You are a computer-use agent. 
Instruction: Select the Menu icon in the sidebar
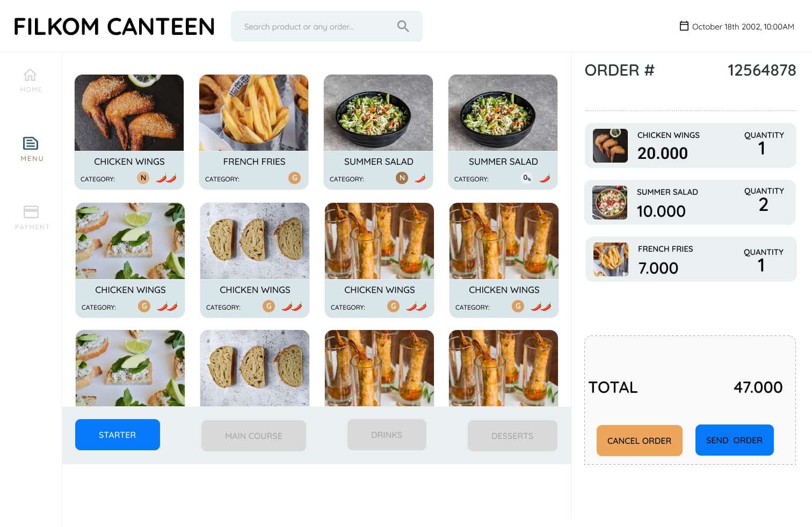(31, 148)
